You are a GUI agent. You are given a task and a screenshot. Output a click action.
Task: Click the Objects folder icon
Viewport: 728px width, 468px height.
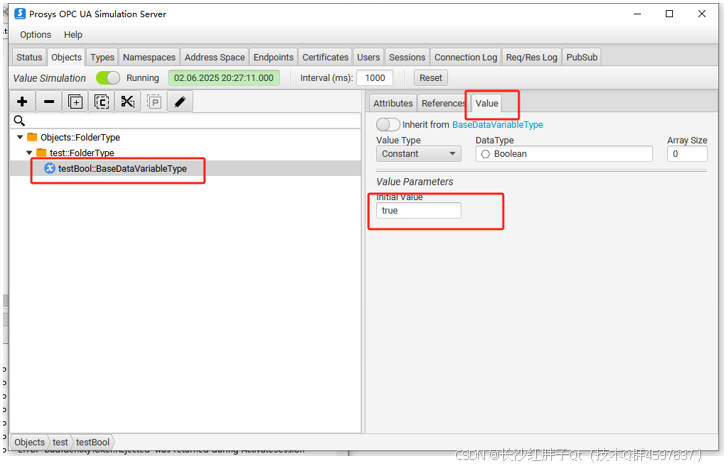tap(32, 137)
